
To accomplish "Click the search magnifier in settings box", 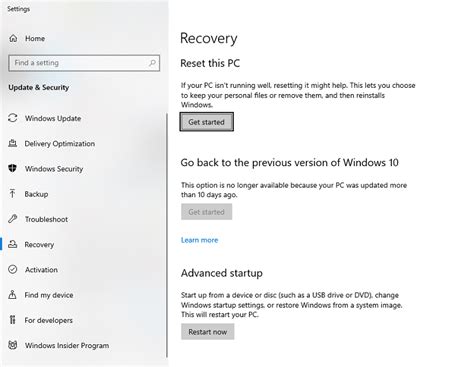I will pos(152,63).
